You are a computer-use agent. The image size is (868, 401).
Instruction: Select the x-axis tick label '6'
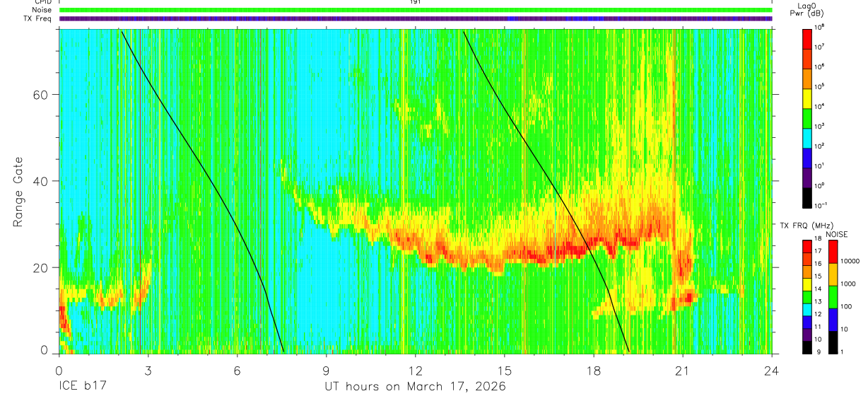tap(237, 371)
